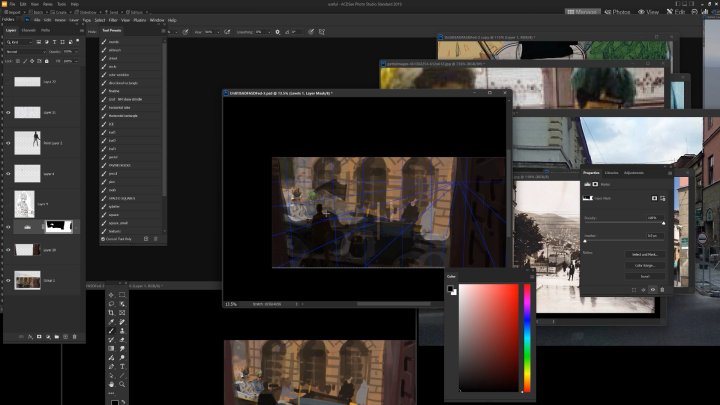Image resolution: width=720 pixels, height=405 pixels.
Task: Filter layers by type layers icon
Action: (x=55, y=42)
